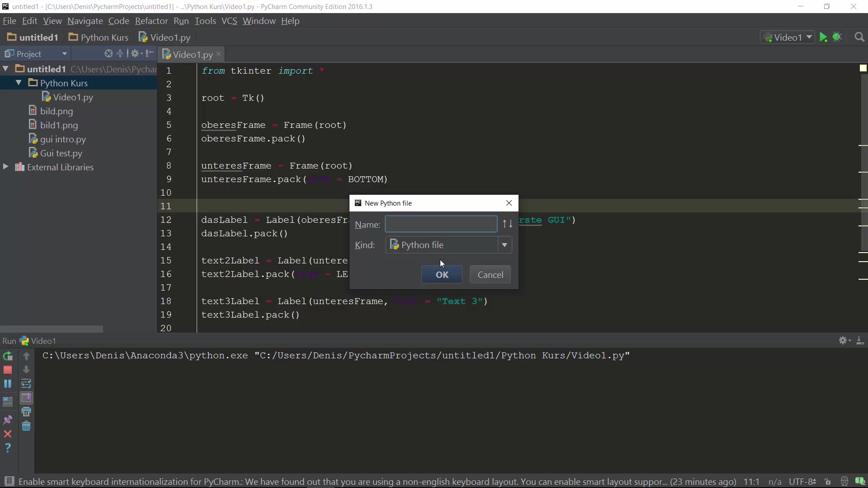Click the Name input field
This screenshot has width=868, height=488.
(441, 224)
